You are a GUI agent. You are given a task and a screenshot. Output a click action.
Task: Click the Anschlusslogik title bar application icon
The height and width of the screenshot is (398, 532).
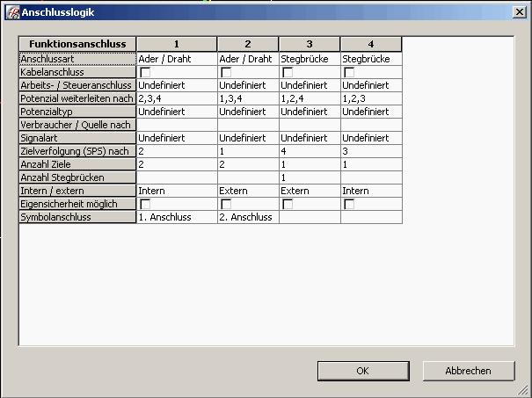[13, 12]
